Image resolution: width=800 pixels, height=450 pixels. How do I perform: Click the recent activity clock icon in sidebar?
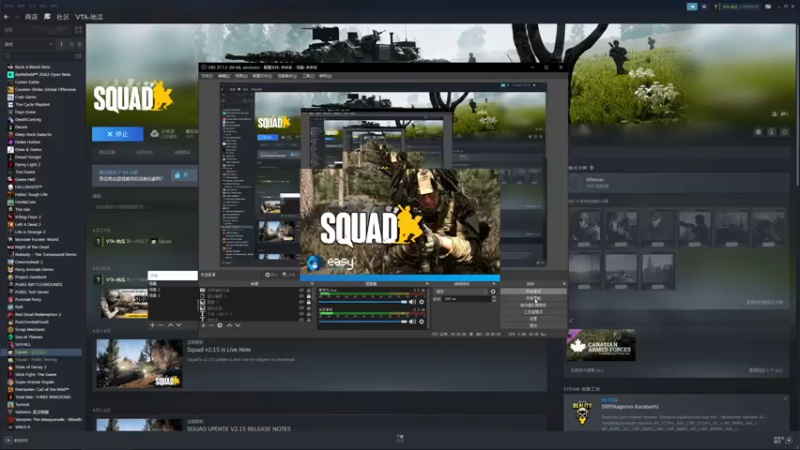pyautogui.click(x=71, y=44)
